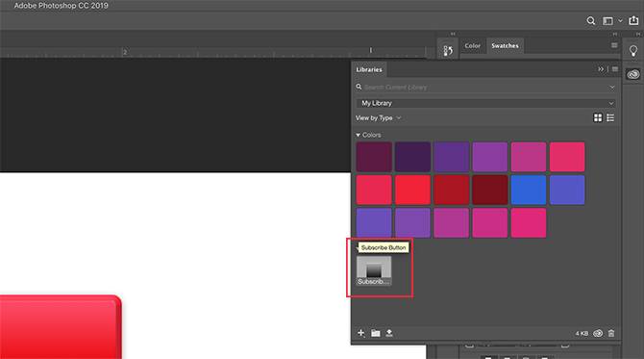The image size is (644, 359).
Task: Select first swatch in middle Colors row
Action: 374,190
